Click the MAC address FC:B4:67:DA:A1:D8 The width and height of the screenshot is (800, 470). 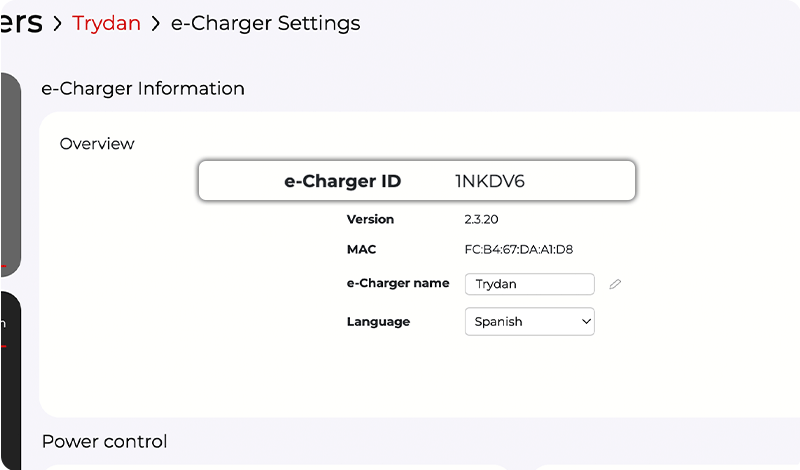pyautogui.click(x=519, y=249)
